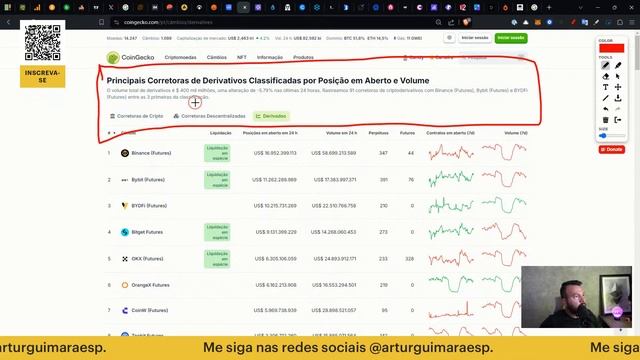Open the red color swatch picker
The width and height of the screenshot is (640, 360).
(611, 48)
